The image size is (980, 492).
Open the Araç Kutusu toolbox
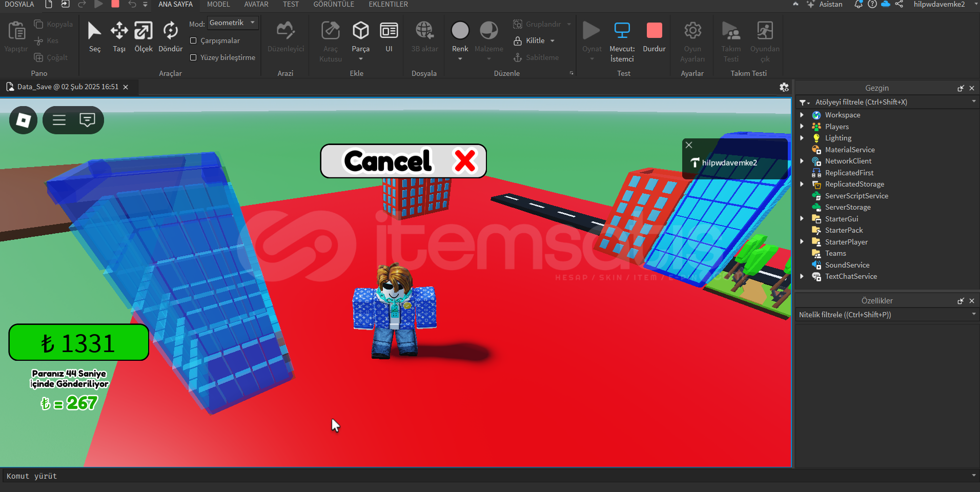(331, 41)
